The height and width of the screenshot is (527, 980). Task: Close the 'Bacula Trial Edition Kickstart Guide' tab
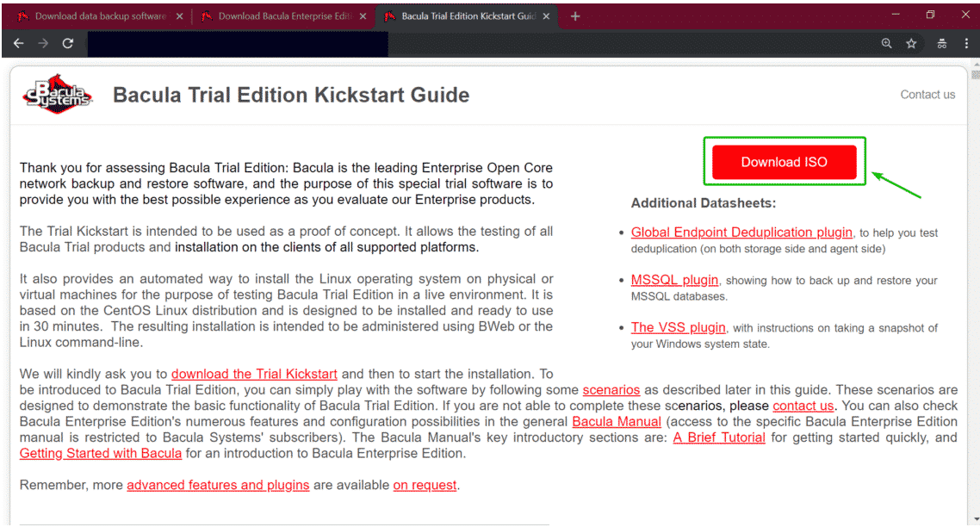[546, 16]
